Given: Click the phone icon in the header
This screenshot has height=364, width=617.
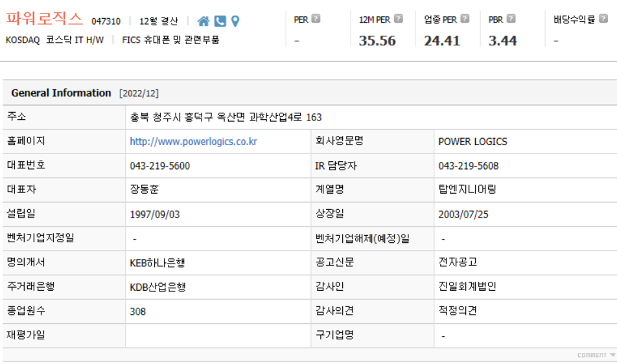Looking at the screenshot, I should [220, 21].
